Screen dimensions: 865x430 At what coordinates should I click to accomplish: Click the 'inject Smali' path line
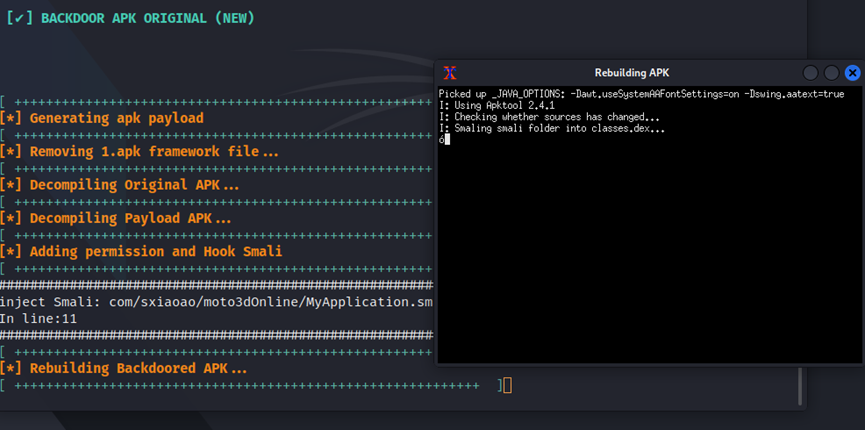tap(216, 302)
